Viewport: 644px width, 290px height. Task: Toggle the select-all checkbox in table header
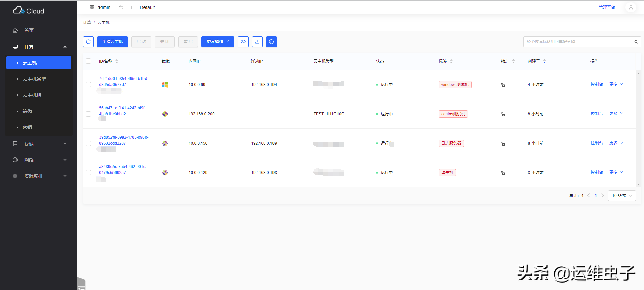88,61
